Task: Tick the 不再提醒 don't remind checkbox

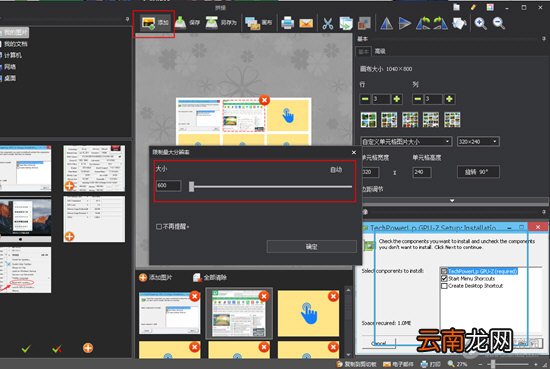Action: click(159, 227)
